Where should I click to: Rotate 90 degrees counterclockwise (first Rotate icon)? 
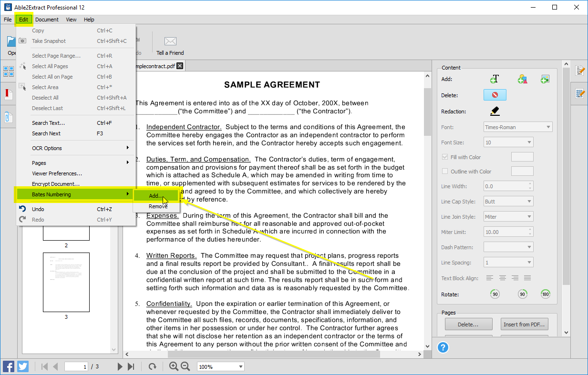495,294
